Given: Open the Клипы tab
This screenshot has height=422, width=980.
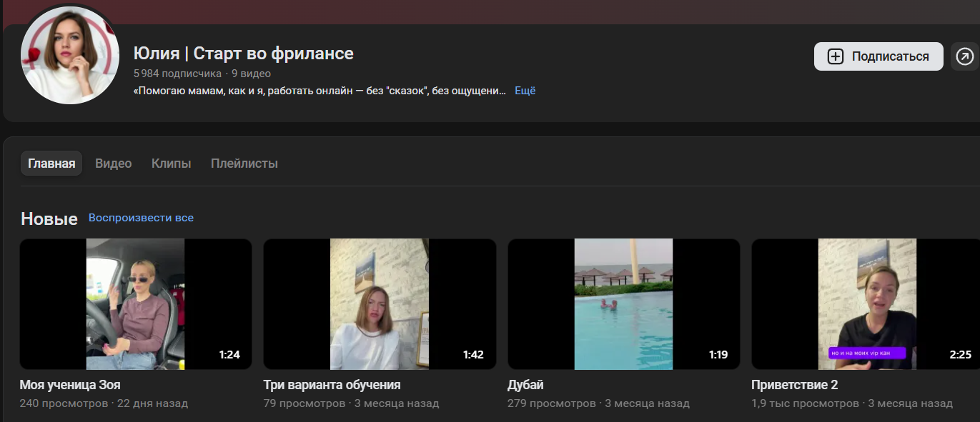Looking at the screenshot, I should [172, 164].
